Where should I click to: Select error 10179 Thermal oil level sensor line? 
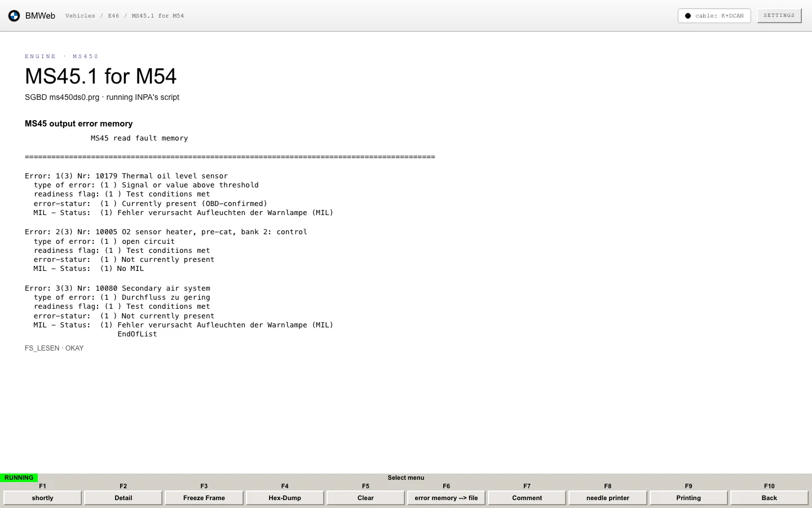coord(126,176)
